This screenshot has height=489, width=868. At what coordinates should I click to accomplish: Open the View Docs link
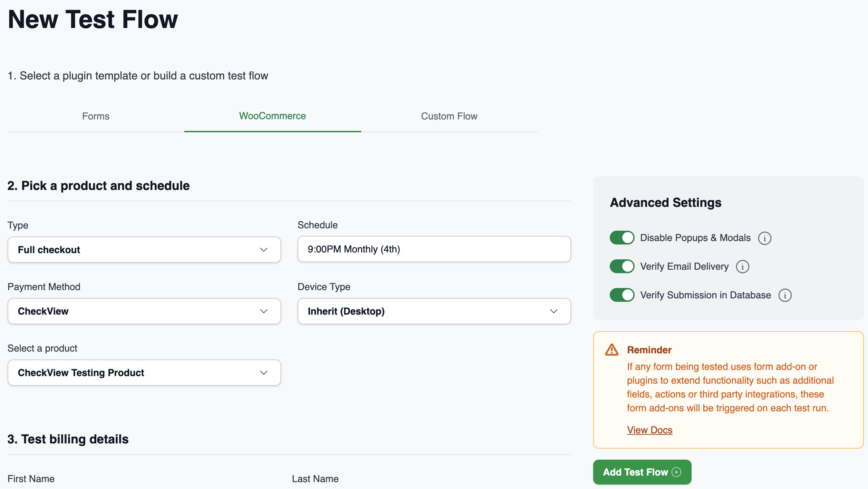click(x=649, y=430)
